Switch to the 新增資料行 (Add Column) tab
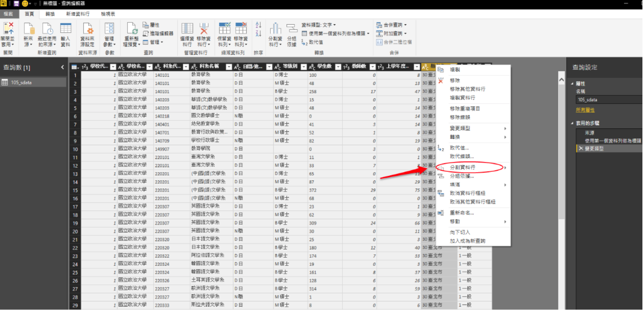The image size is (644, 310). pos(78,14)
